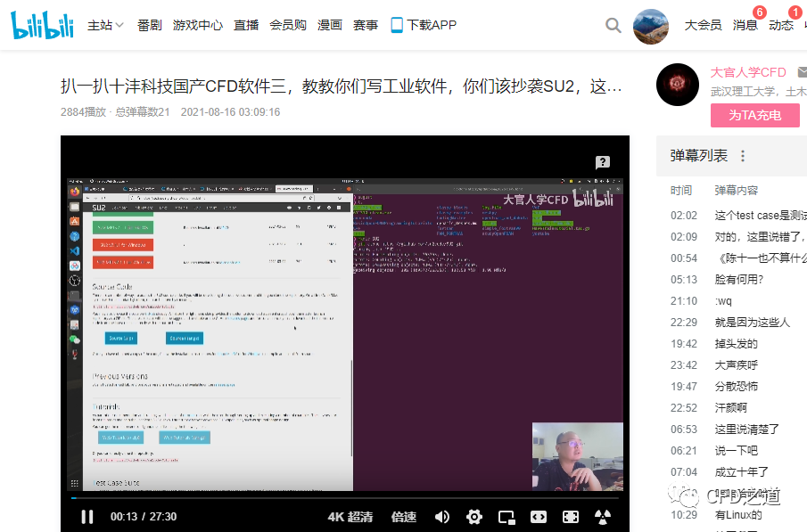Viewport: 807px width, 532px height.
Task: Click the upload date 2021-08-16
Action: point(230,112)
